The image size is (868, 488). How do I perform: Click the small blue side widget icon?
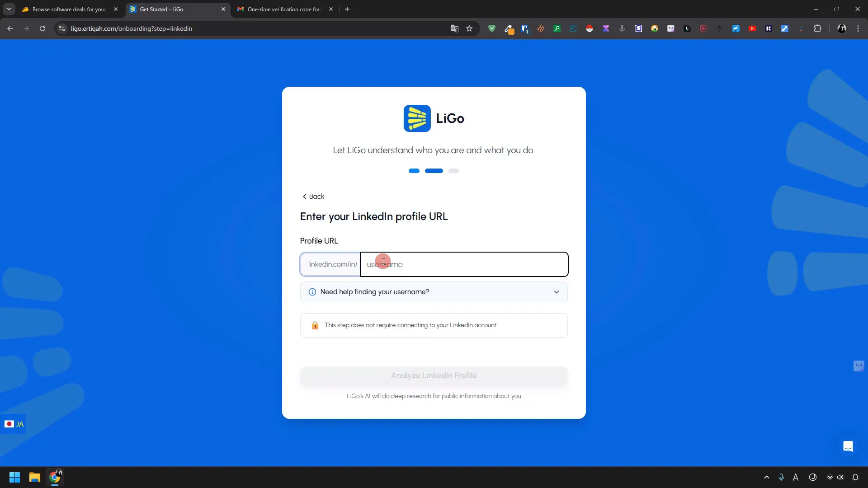pos(859,366)
